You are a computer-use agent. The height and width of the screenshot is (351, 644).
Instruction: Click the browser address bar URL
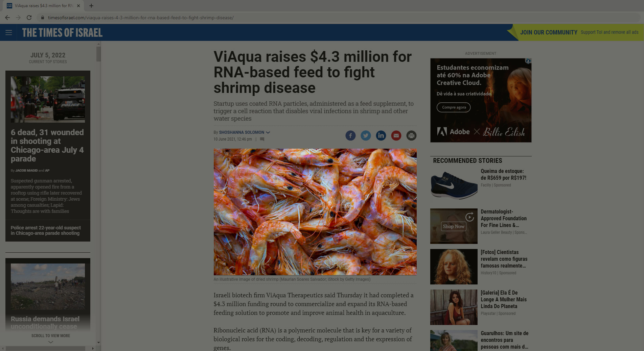click(141, 18)
